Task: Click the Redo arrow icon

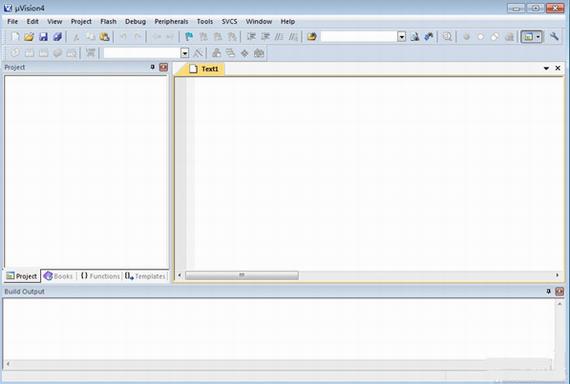Action: [137, 37]
